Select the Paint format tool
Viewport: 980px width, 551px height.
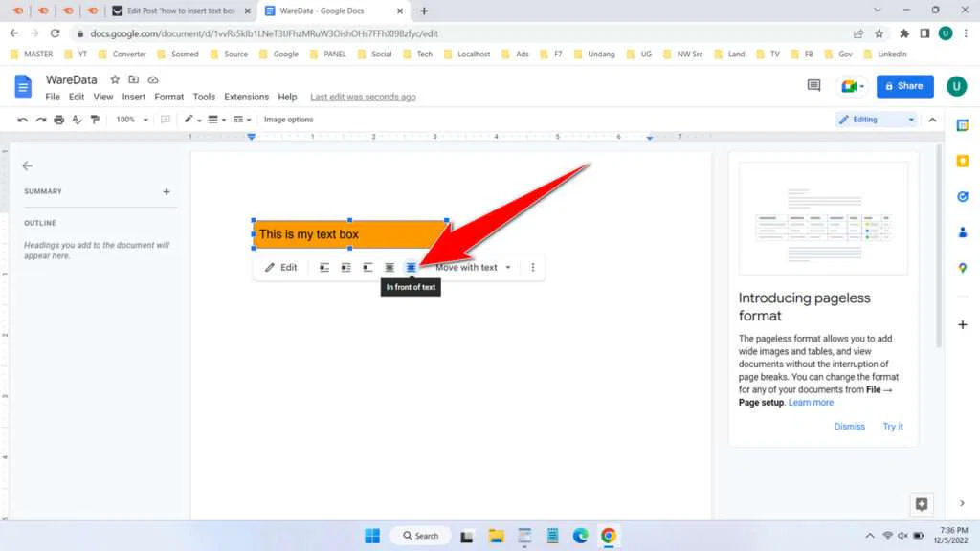coord(95,119)
